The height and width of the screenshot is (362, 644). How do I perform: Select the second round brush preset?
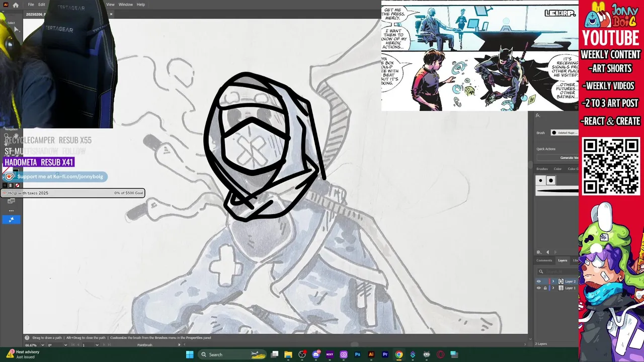click(x=551, y=180)
